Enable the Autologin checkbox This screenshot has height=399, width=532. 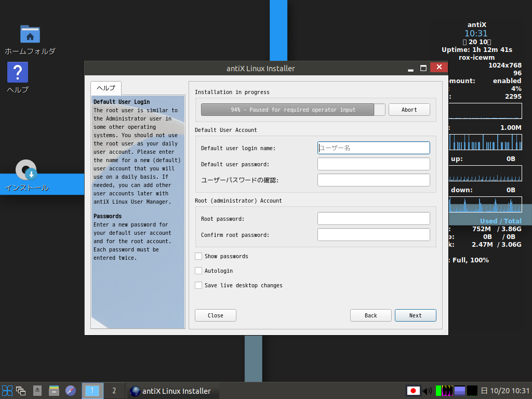(198, 271)
